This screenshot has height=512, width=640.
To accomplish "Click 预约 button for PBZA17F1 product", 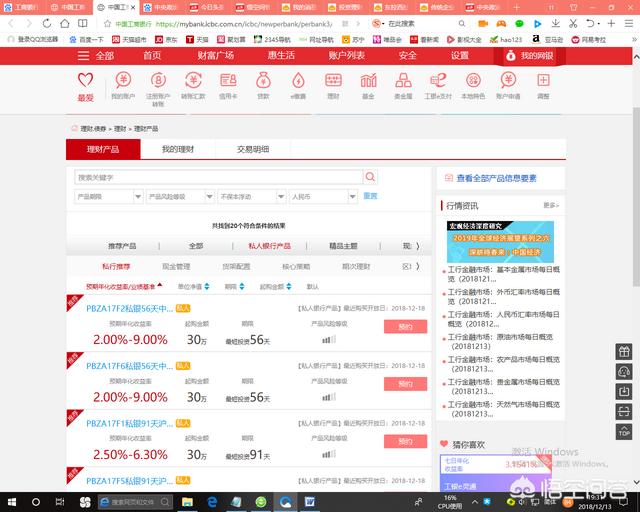I will pos(405,441).
